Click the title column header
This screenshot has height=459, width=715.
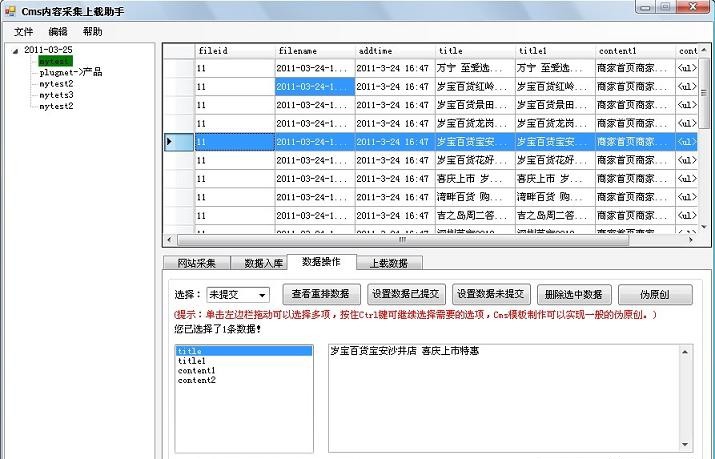[476, 51]
